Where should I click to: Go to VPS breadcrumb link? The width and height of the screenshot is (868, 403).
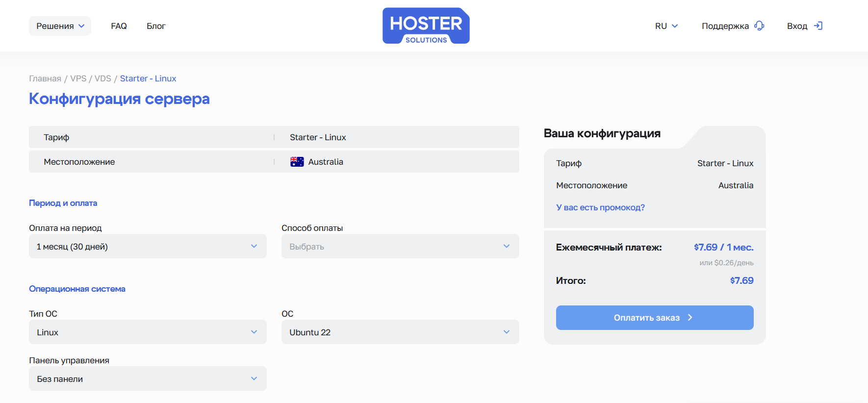78,78
